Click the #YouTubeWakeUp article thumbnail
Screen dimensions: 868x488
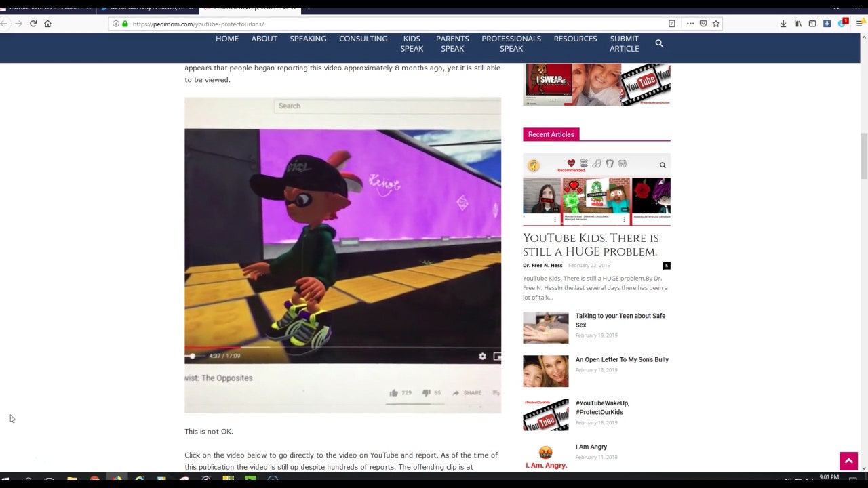(546, 415)
